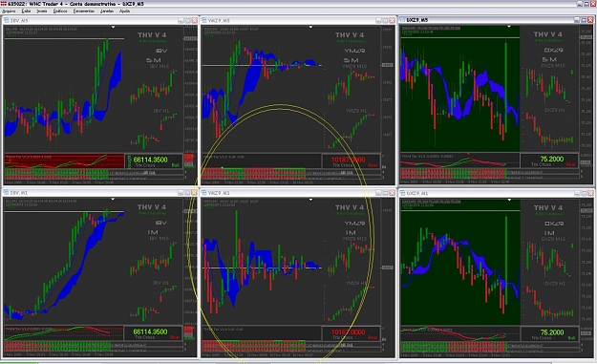The image size is (597, 364).
Task: Open the Exibir menu
Action: coord(27,11)
